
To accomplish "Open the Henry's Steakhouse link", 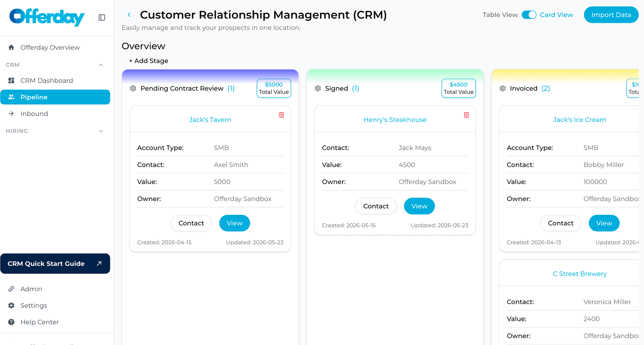I will [395, 120].
